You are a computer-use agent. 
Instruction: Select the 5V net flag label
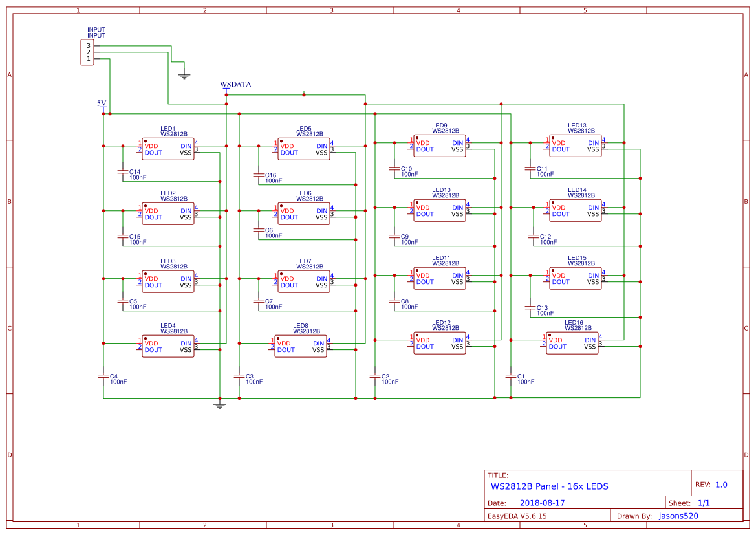tap(102, 104)
